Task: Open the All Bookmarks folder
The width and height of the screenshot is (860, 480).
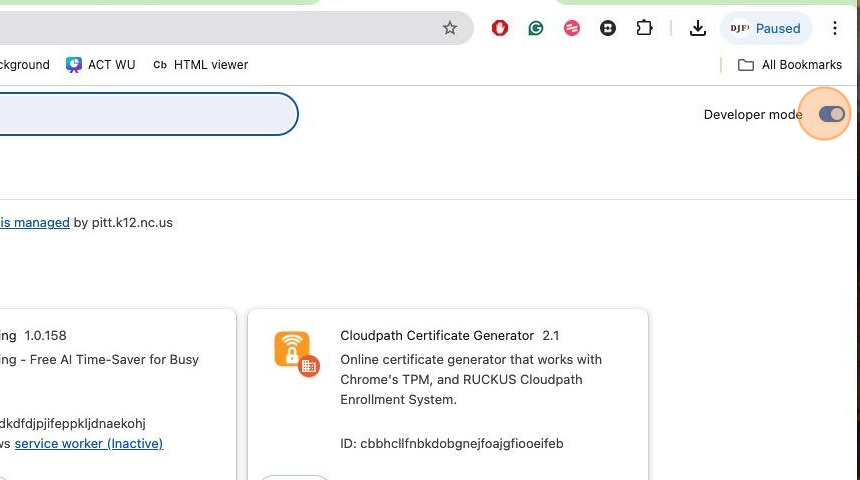Action: click(x=789, y=65)
